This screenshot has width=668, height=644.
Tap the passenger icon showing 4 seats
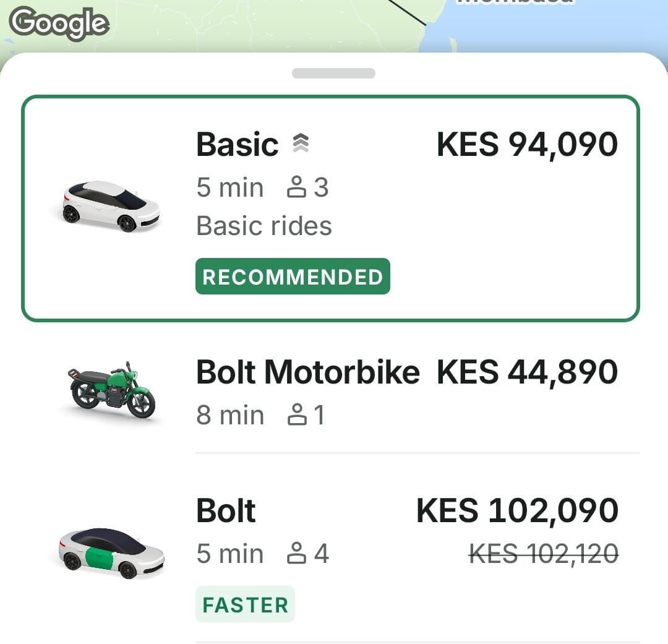pos(296,553)
